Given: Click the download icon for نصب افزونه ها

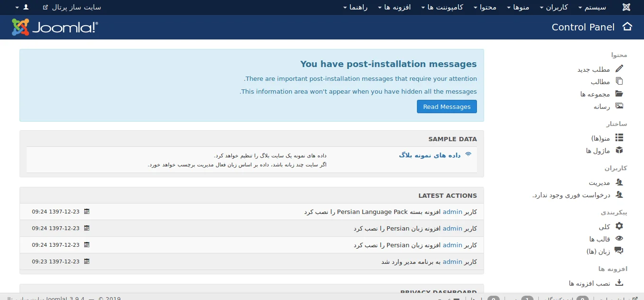Looking at the screenshot, I should pos(619,283).
